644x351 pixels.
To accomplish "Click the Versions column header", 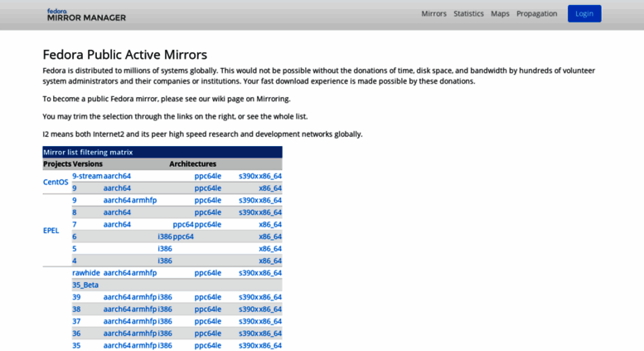I will 88,164.
